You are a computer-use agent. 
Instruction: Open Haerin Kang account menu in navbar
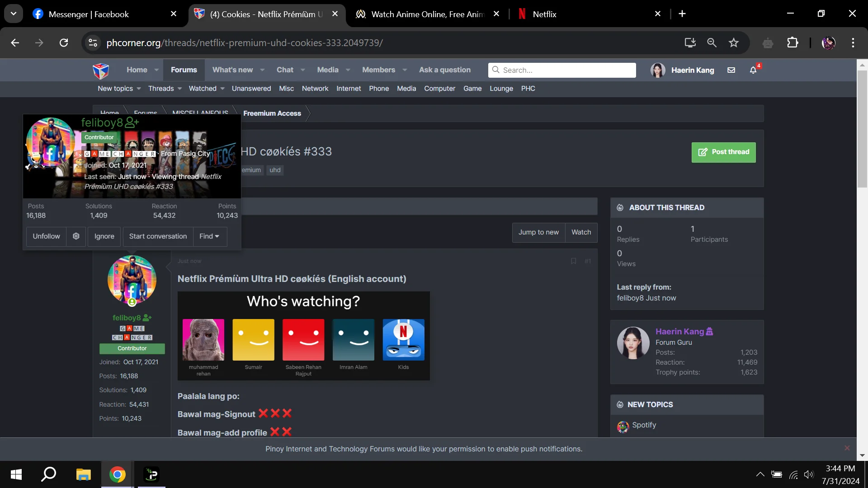coord(683,70)
